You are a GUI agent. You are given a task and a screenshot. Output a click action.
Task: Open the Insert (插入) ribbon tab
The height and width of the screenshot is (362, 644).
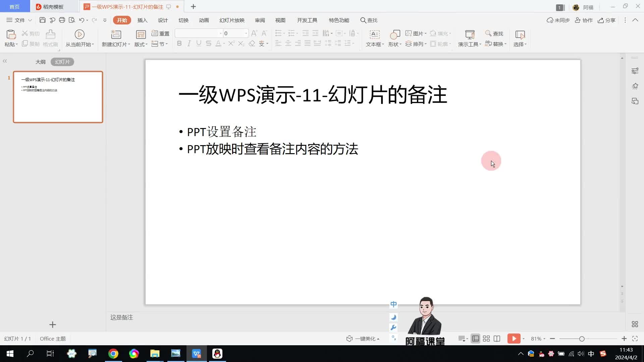142,20
